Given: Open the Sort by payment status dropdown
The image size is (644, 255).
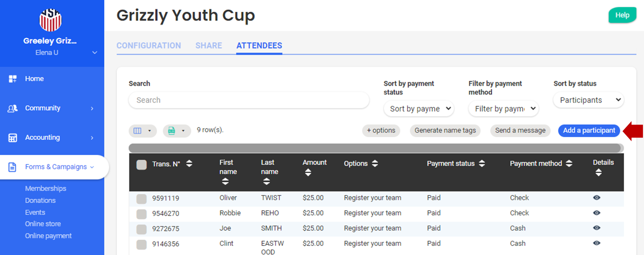Looking at the screenshot, I should tap(419, 109).
